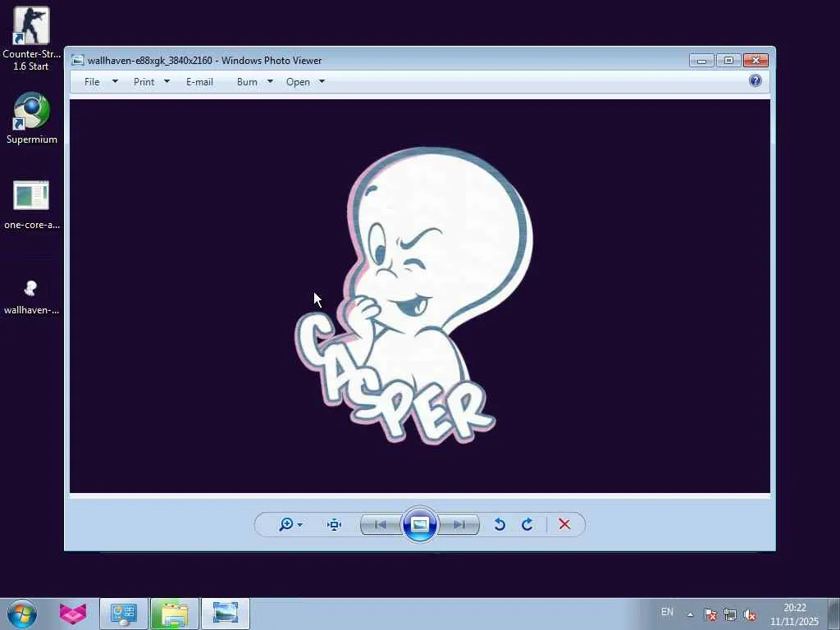This screenshot has width=840, height=630.
Task: Close the Windows Photo Viewer window
Action: coord(756,61)
